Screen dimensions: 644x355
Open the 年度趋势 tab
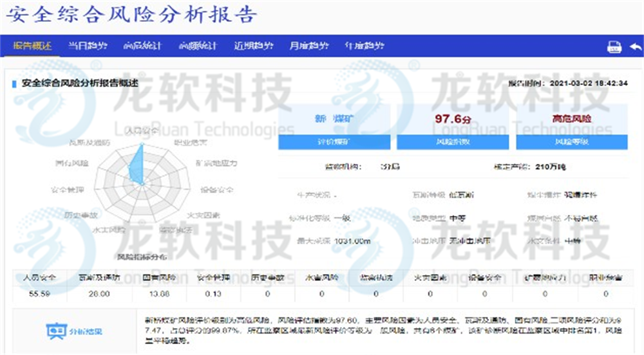[365, 46]
